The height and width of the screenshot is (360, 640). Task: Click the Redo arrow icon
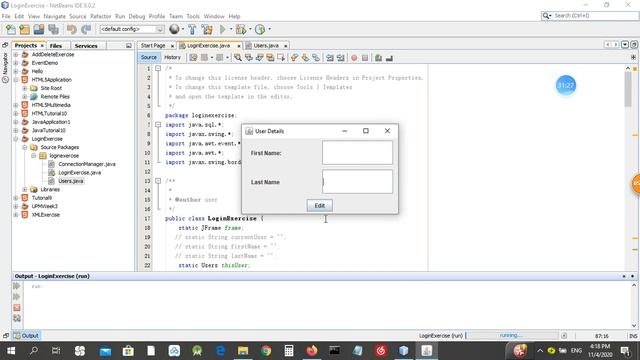pos(86,29)
